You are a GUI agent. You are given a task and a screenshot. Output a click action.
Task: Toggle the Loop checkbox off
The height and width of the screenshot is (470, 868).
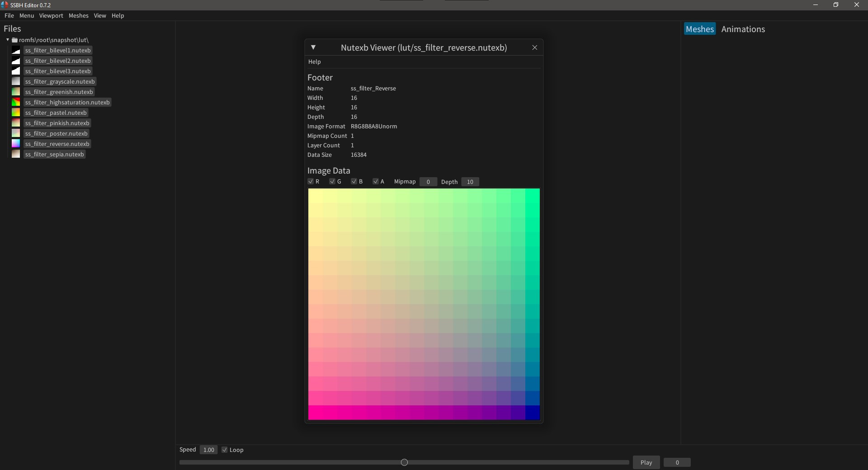224,450
